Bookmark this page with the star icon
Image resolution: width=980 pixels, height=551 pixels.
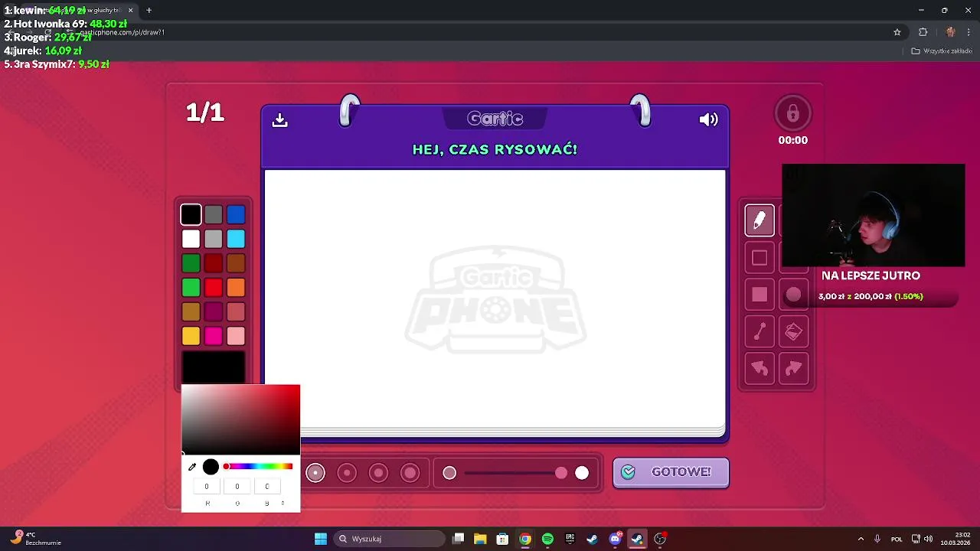pyautogui.click(x=897, y=32)
